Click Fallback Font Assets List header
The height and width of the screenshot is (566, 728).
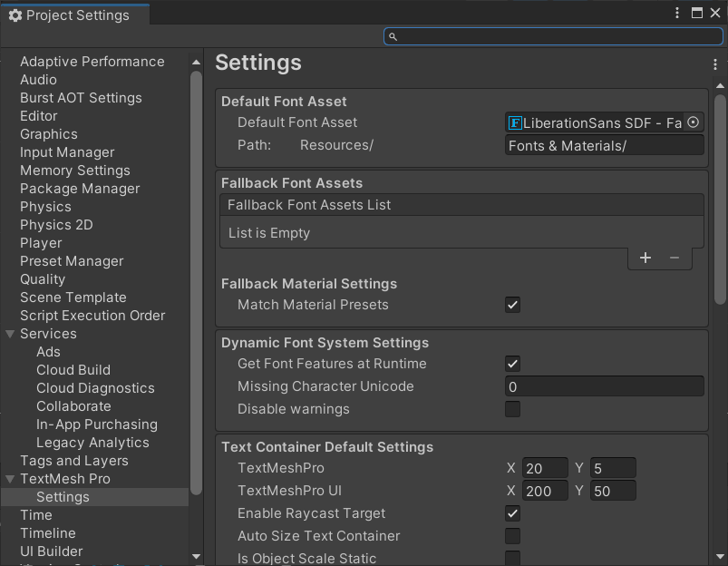tap(461, 205)
